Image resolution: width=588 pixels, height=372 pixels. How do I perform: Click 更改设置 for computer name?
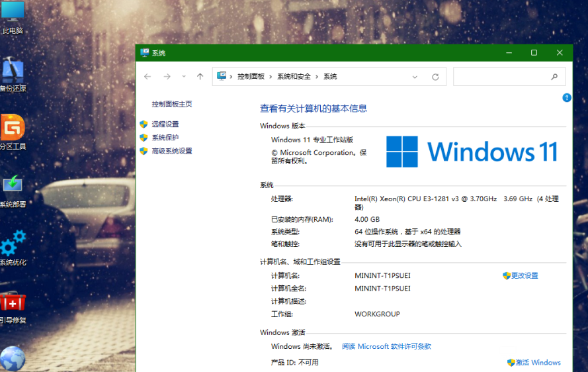(x=525, y=275)
